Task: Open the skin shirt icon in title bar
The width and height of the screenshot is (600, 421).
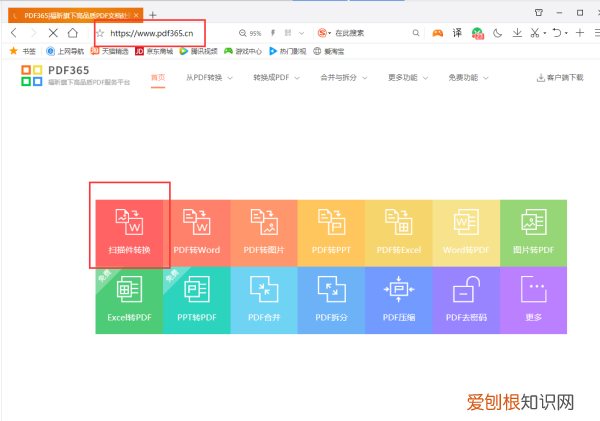Action: coord(539,13)
